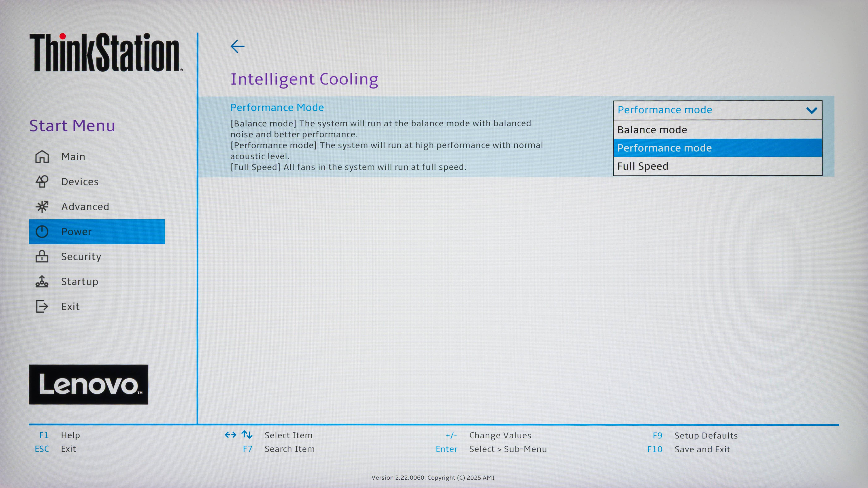Click F9 Setup Defaults
The width and height of the screenshot is (868, 488).
coord(706,435)
